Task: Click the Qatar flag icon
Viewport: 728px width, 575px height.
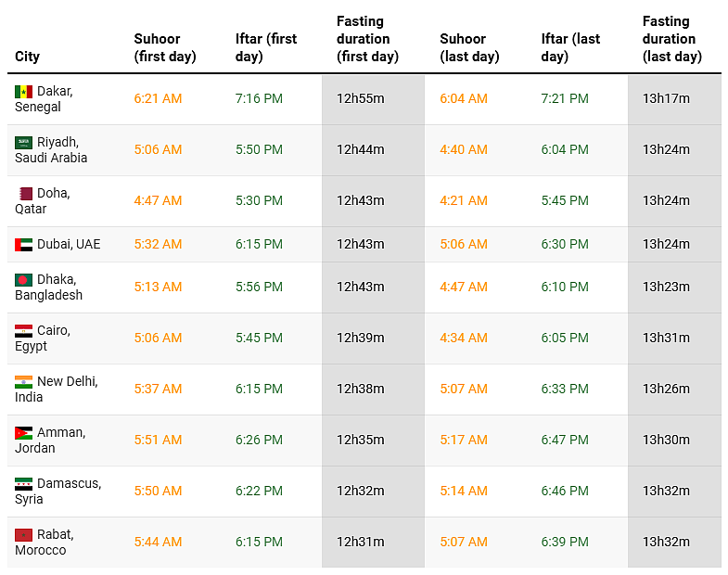Action: [x=26, y=193]
